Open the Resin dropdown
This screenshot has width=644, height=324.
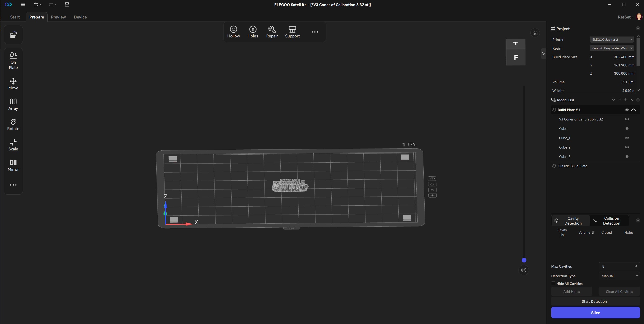coord(612,48)
